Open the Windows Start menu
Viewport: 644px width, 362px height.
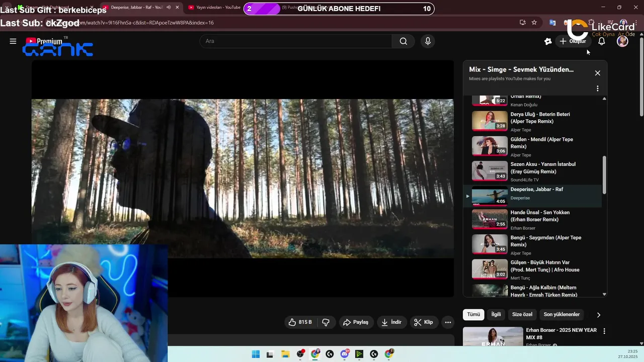(x=256, y=354)
